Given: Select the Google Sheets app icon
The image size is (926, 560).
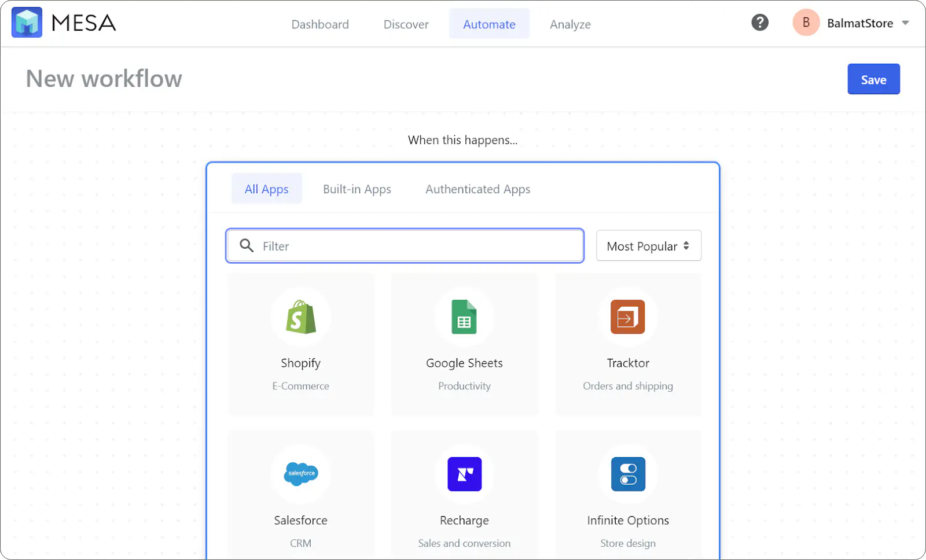Looking at the screenshot, I should click(464, 317).
